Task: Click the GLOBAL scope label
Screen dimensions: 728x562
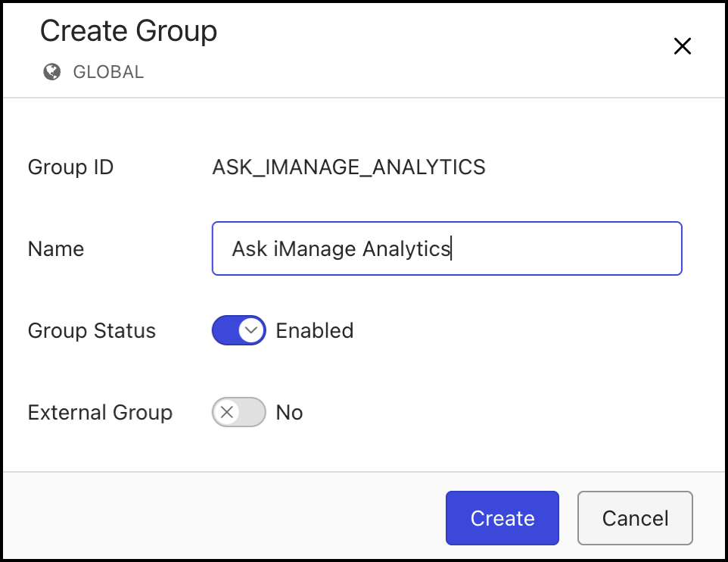Action: click(x=108, y=72)
